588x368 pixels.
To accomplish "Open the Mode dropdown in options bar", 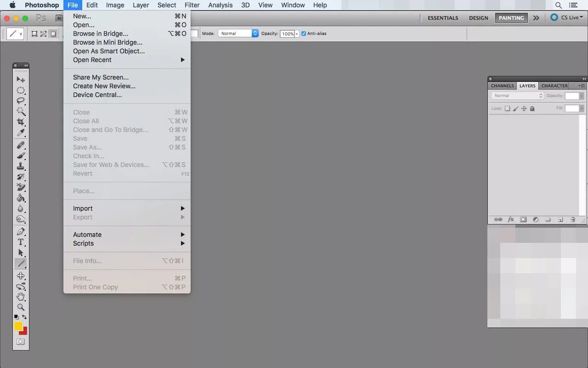I will (238, 34).
